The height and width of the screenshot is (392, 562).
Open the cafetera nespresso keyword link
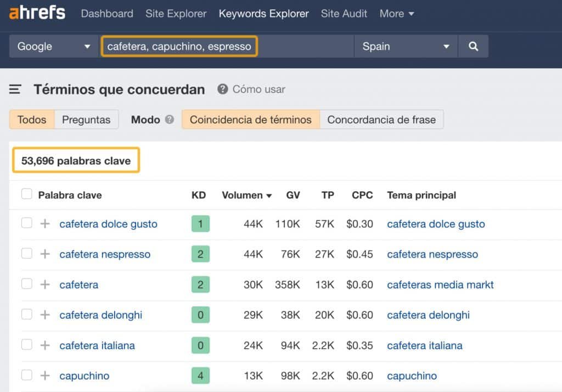point(105,254)
